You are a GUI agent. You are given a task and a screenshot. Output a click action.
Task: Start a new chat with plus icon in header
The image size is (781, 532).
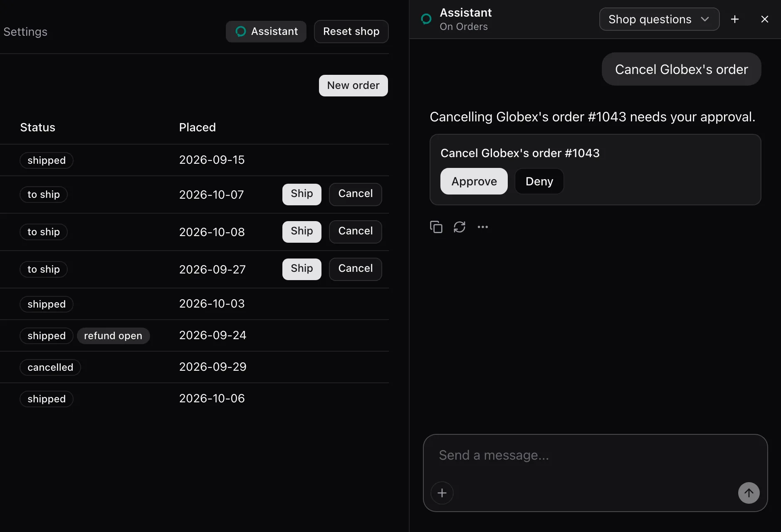pyautogui.click(x=735, y=19)
